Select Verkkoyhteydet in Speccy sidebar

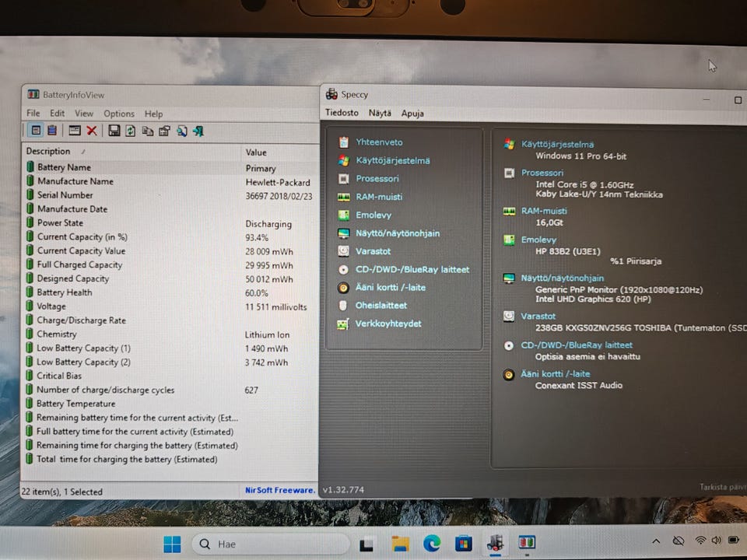click(x=388, y=324)
